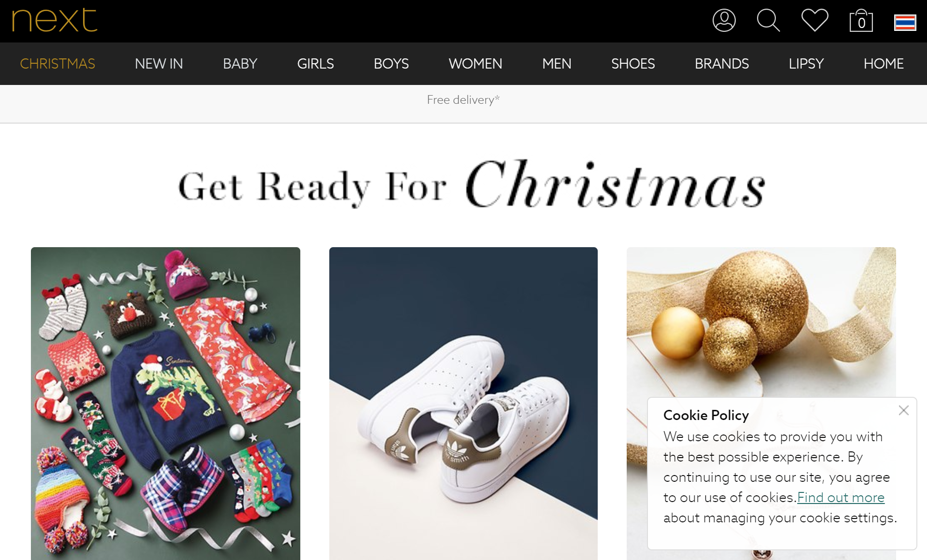Open the WOMEN menu

coord(476,64)
